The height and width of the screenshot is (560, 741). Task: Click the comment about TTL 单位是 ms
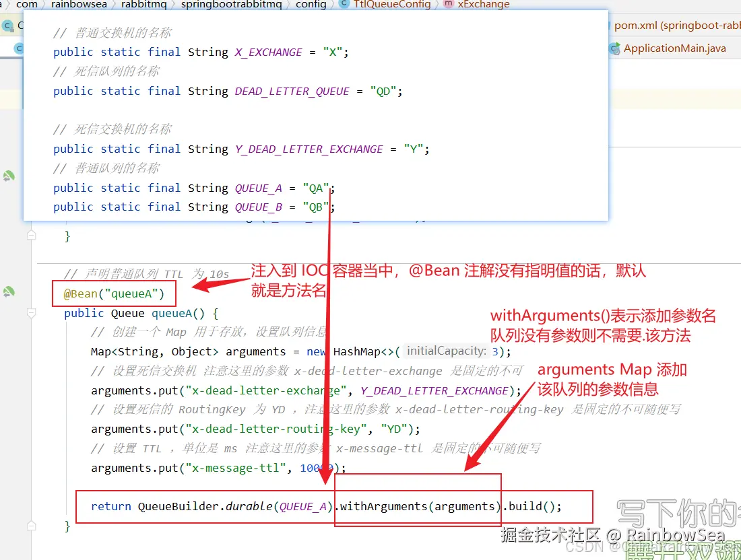[x=316, y=448]
